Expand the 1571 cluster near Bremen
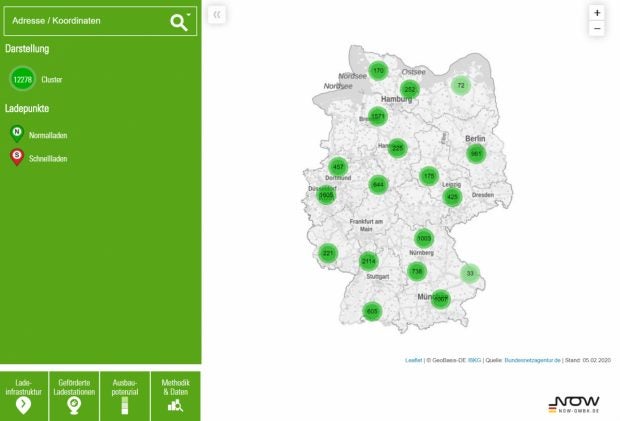The height and width of the screenshot is (421, 620). 377,116
